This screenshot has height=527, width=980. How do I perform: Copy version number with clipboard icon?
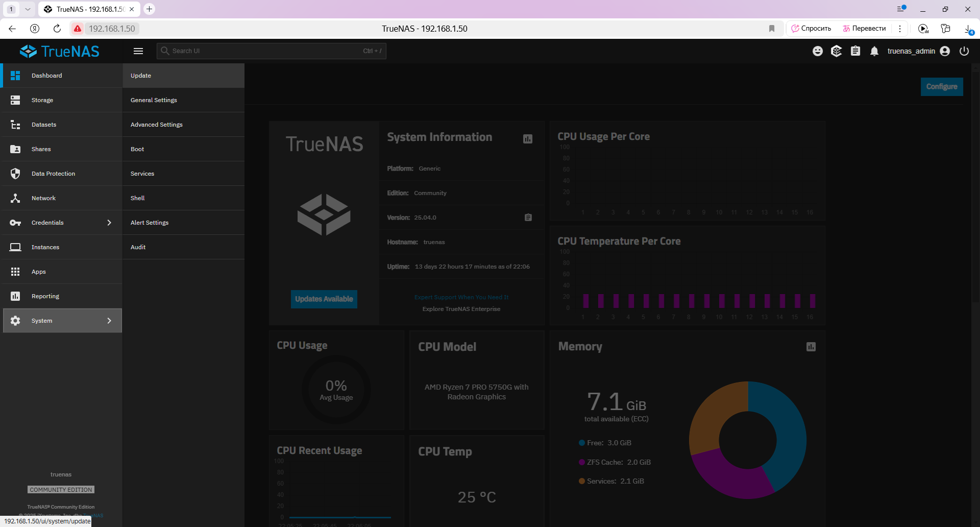(528, 218)
